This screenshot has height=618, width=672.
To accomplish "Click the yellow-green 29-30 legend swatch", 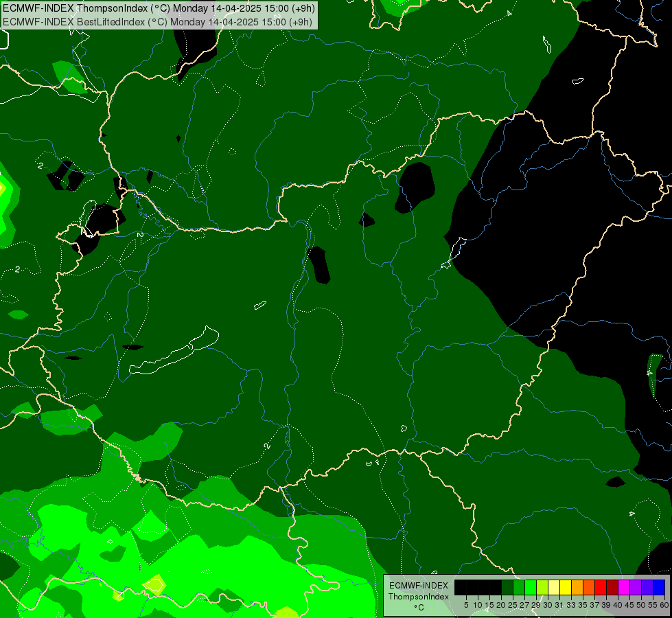I will click(542, 587).
